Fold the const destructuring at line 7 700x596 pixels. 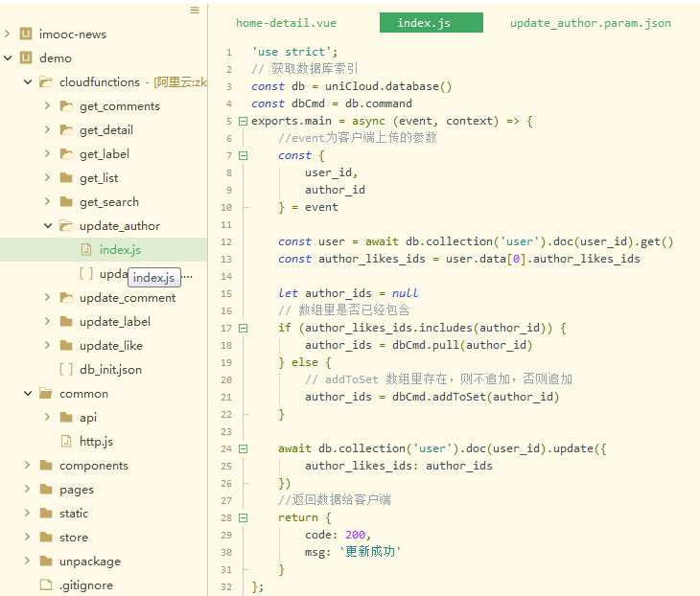(243, 155)
